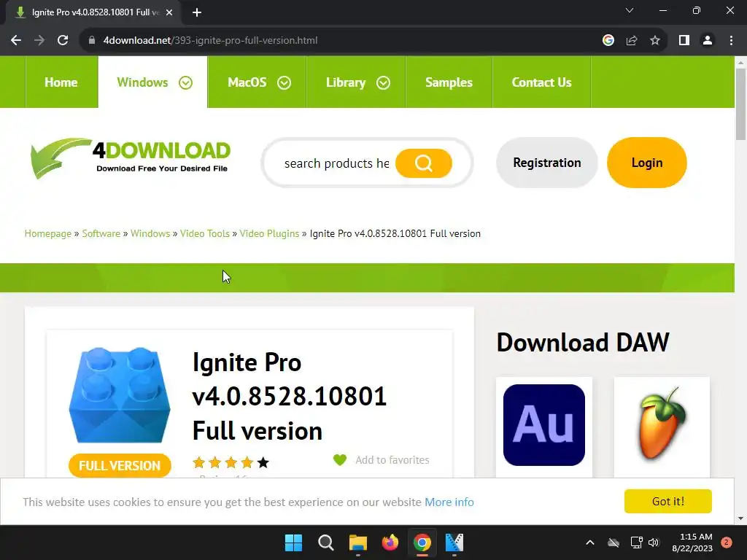The height and width of the screenshot is (560, 747).
Task: Click the green heart favorites icon
Action: click(340, 460)
